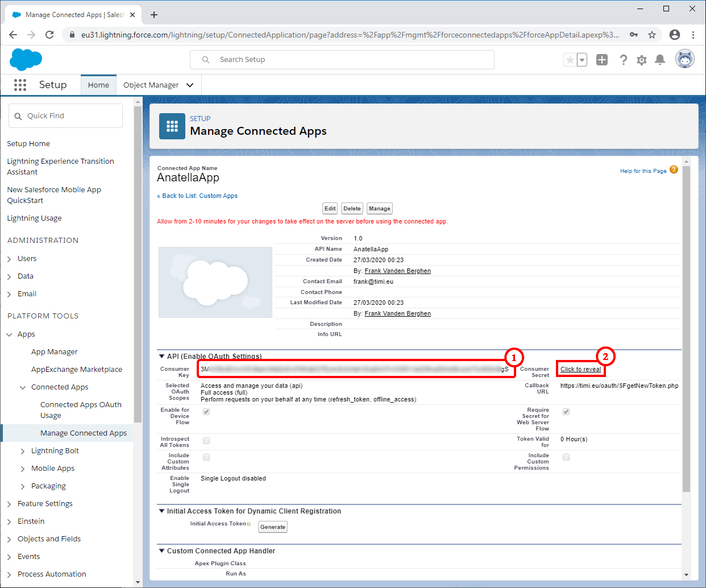The height and width of the screenshot is (588, 706).
Task: Open the Object Manager dropdown chevron
Action: (190, 85)
